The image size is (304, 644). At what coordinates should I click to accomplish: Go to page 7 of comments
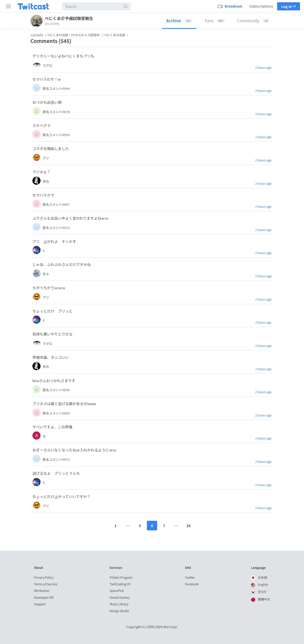point(164,526)
